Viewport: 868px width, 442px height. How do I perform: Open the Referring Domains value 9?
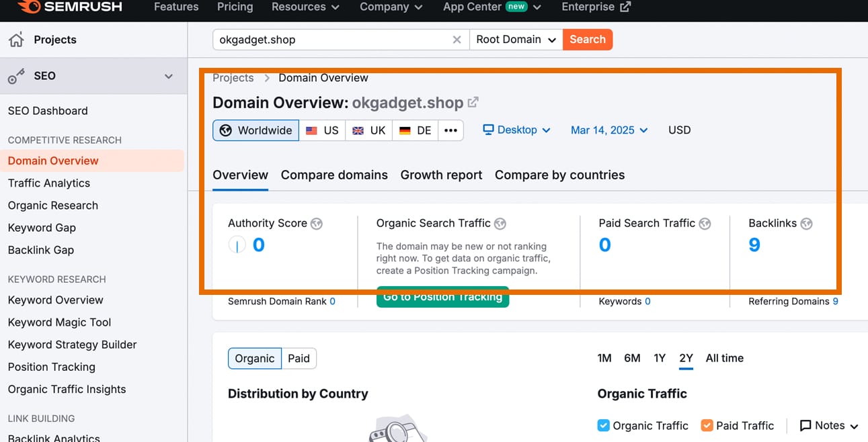tap(836, 302)
